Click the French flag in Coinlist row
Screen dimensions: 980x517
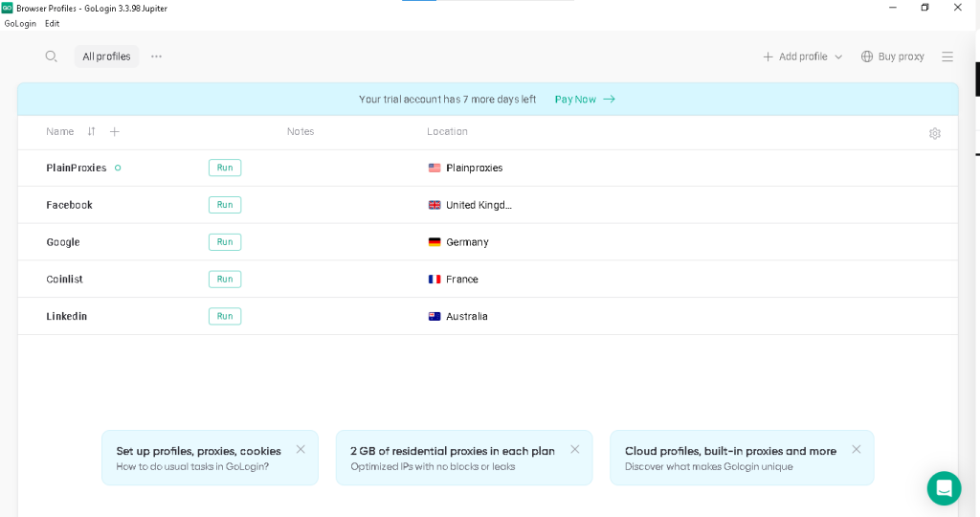tap(434, 279)
